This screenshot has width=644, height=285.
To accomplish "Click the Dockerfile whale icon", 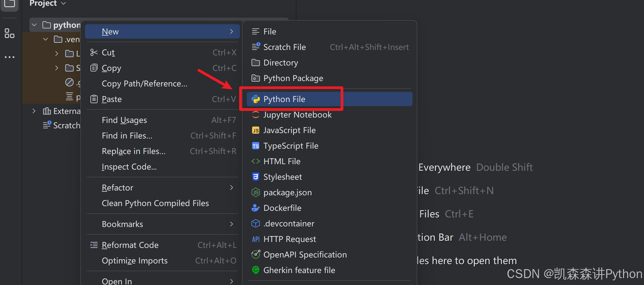I will click(256, 208).
